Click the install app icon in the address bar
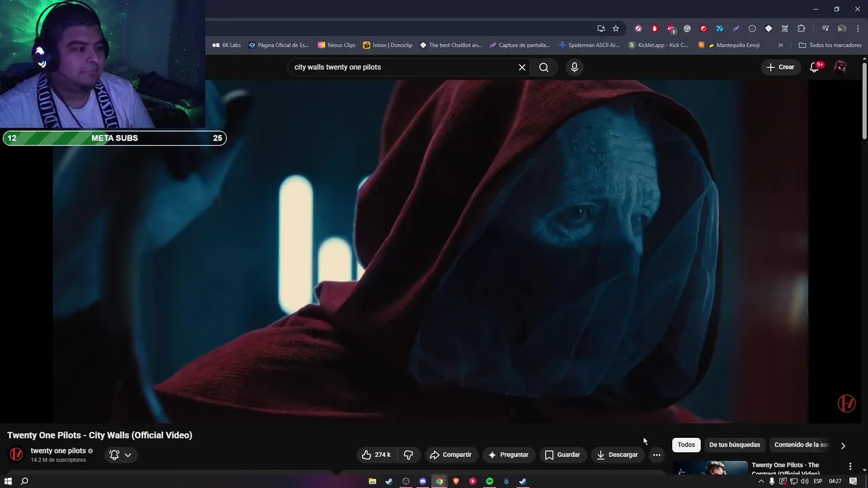This screenshot has width=868, height=488. click(601, 28)
